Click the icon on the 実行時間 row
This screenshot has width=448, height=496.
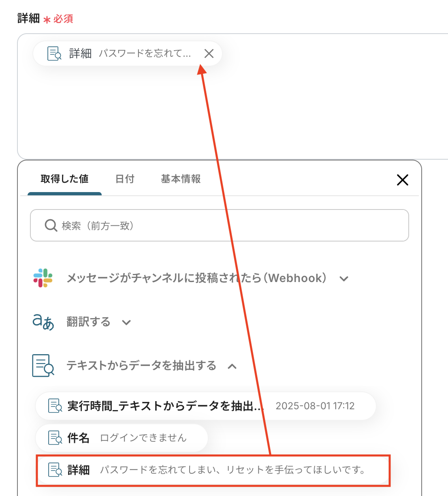tap(55, 406)
